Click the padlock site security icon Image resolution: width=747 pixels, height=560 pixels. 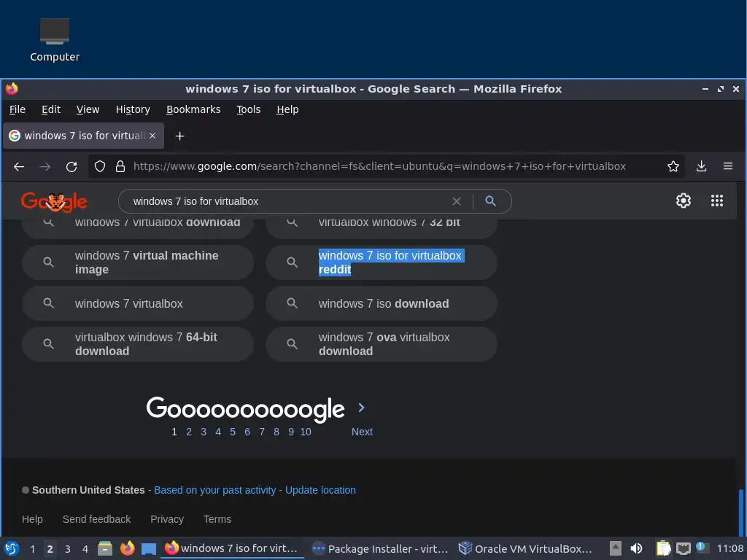click(x=120, y=166)
